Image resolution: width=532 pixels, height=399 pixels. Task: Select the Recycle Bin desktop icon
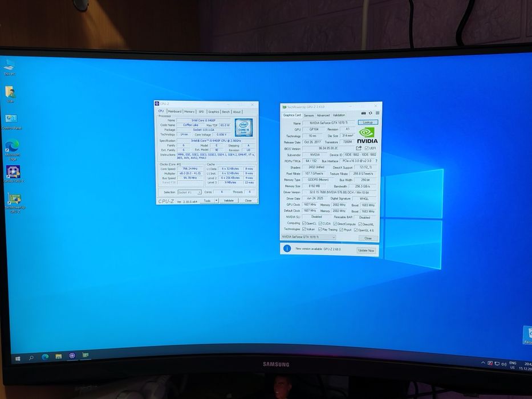click(x=528, y=334)
